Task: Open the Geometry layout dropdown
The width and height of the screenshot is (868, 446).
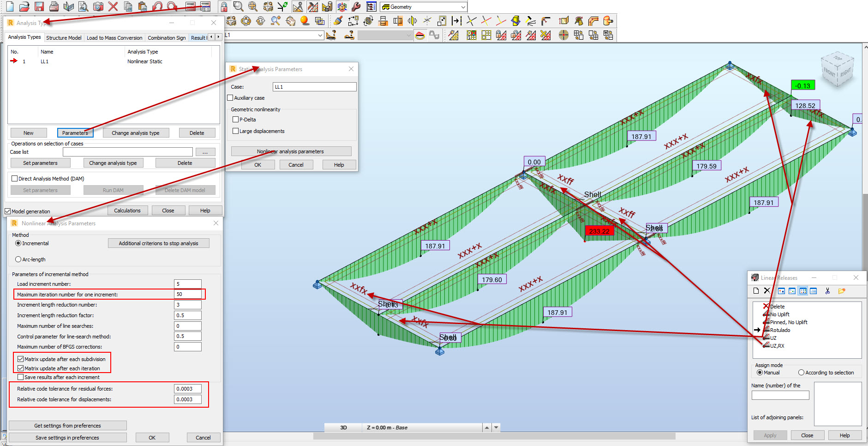Action: 463,7
